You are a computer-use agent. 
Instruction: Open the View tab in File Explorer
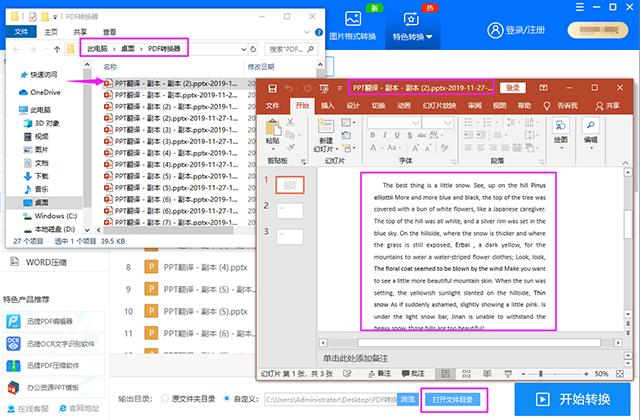109,32
